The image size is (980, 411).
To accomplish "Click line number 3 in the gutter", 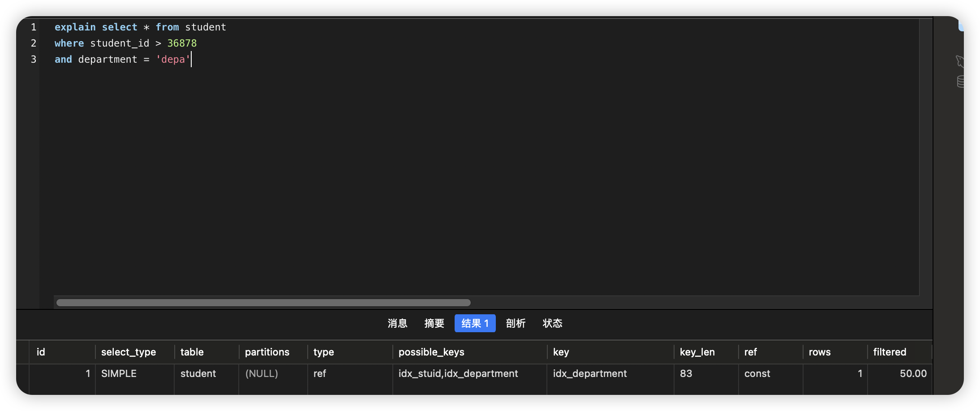I will 34,60.
